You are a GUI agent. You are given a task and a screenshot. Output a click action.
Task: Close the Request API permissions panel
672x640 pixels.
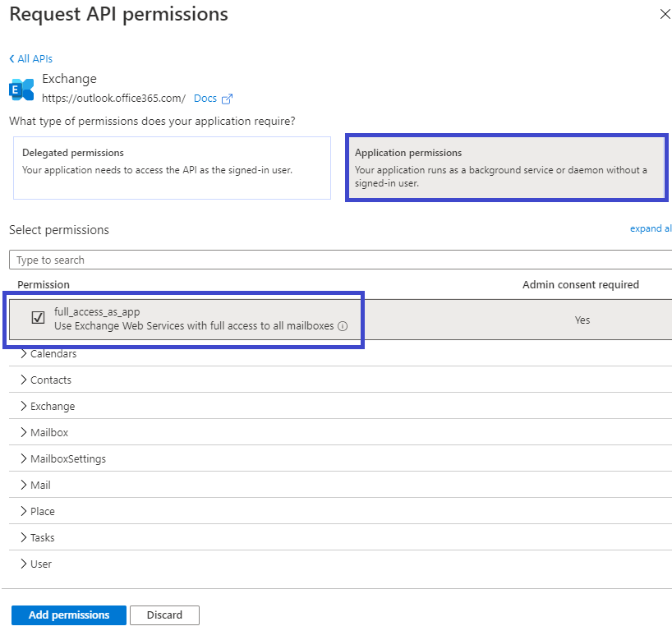pos(665,14)
